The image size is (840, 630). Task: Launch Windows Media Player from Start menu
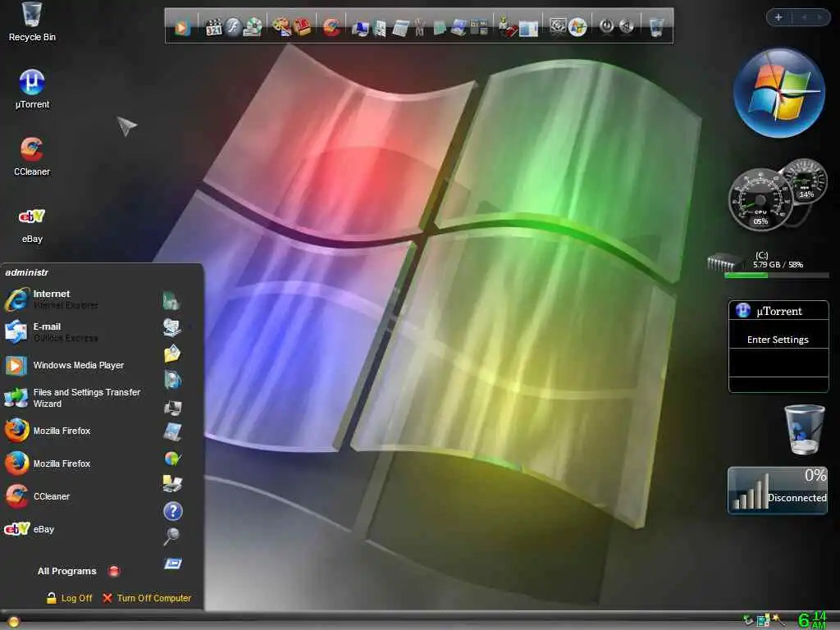(x=65, y=365)
